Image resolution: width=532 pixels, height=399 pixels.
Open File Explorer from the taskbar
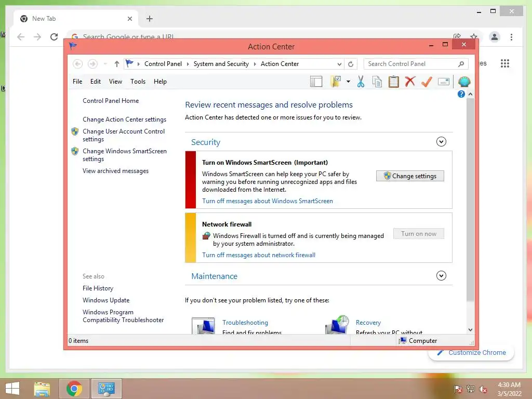click(x=42, y=389)
